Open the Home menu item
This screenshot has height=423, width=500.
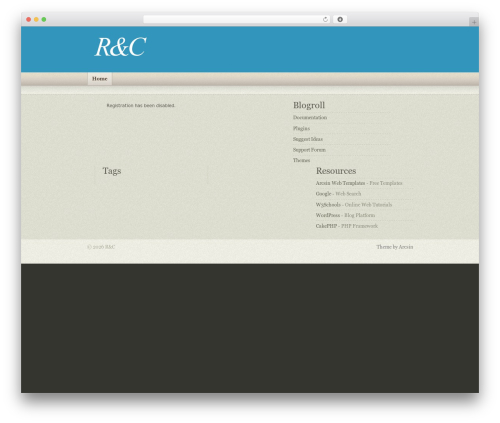[100, 79]
